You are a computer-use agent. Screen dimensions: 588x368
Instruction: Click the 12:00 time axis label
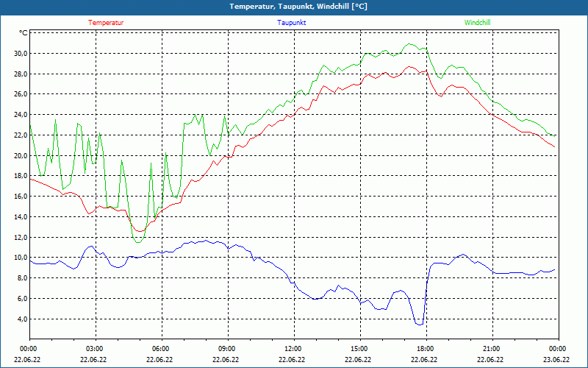[x=292, y=348]
